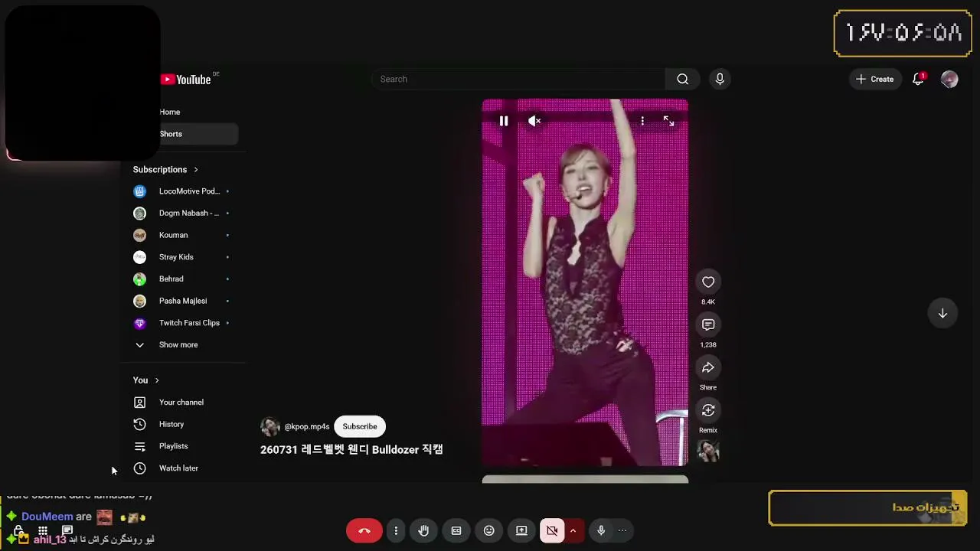The height and width of the screenshot is (551, 980).
Task: Toggle closed captions in the call
Action: coord(456,530)
